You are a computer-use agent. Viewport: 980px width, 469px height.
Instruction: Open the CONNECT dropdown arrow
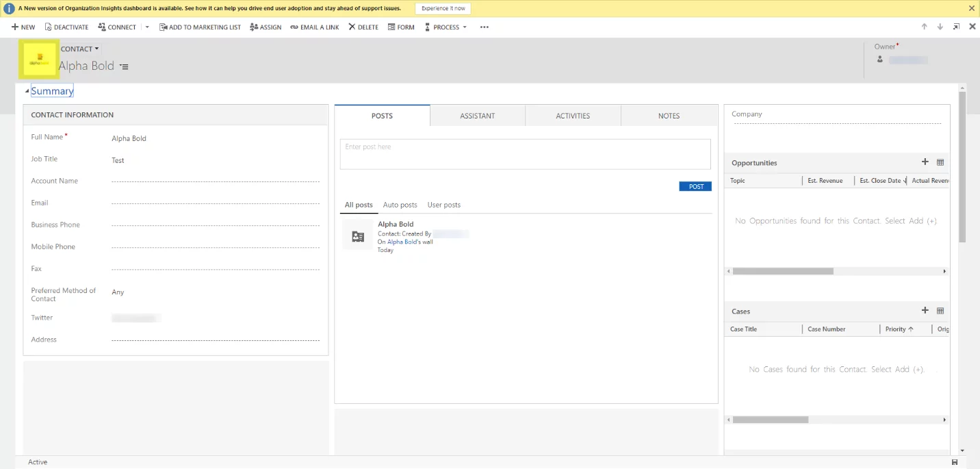coord(147,27)
